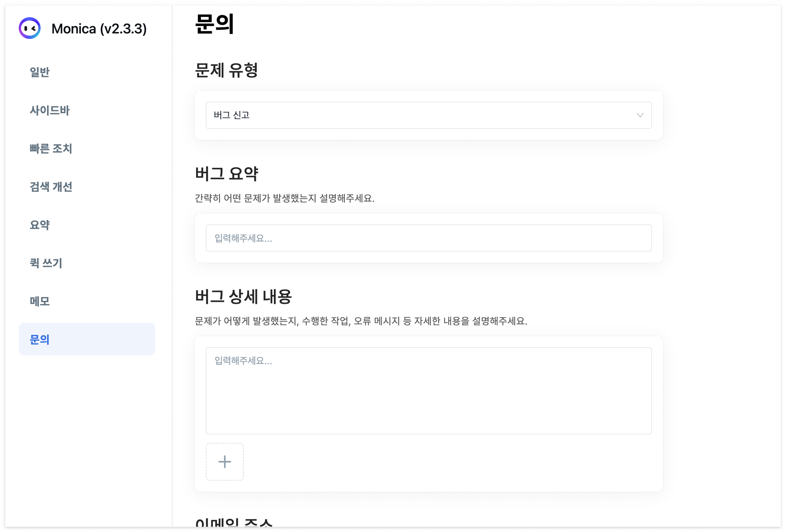Open the 일반 settings tab
786x532 pixels.
point(40,72)
